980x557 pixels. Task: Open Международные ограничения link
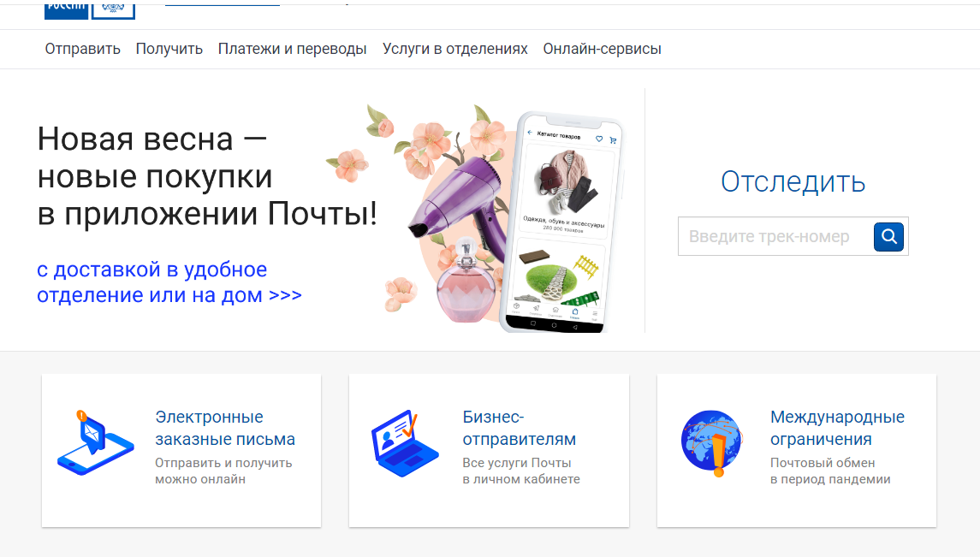point(838,428)
